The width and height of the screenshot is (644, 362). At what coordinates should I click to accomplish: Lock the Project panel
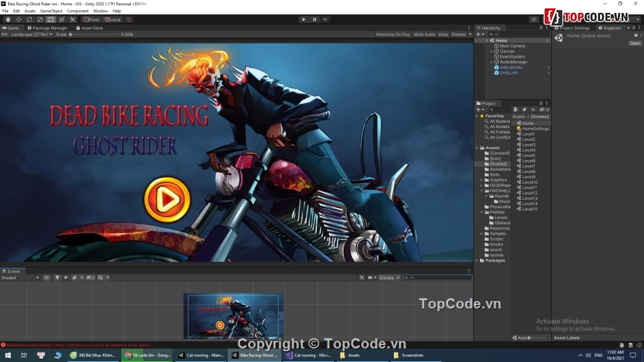point(541,103)
